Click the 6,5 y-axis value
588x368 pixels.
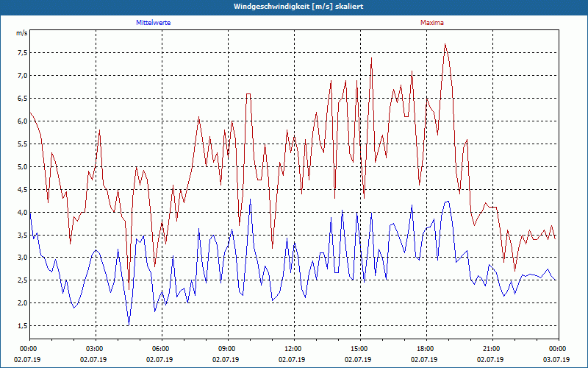[x=23, y=99]
